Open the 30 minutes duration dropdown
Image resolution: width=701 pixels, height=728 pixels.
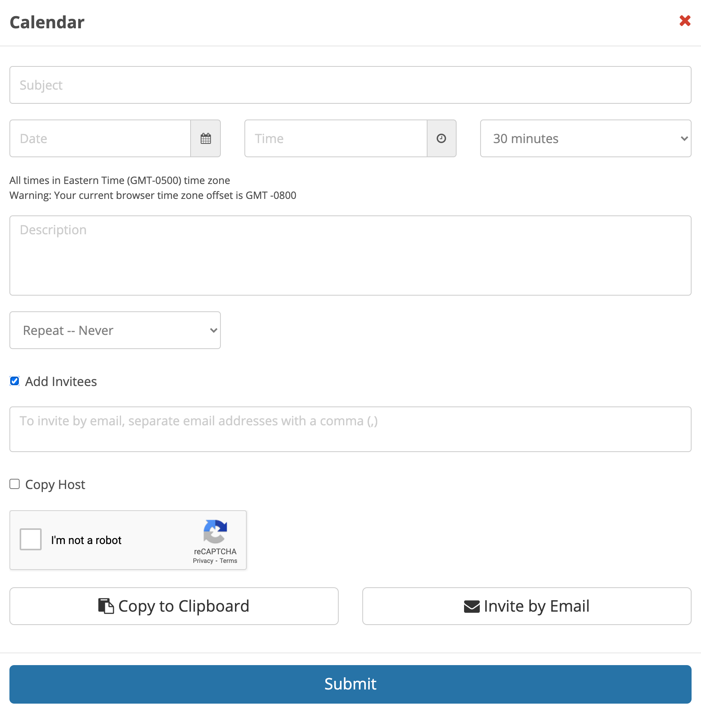pos(585,138)
